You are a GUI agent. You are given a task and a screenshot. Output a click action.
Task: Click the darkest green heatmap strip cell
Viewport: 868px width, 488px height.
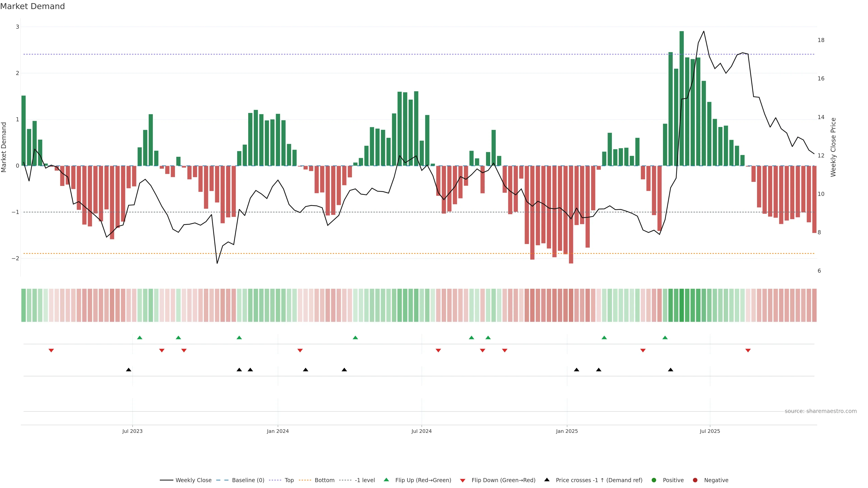pos(682,305)
